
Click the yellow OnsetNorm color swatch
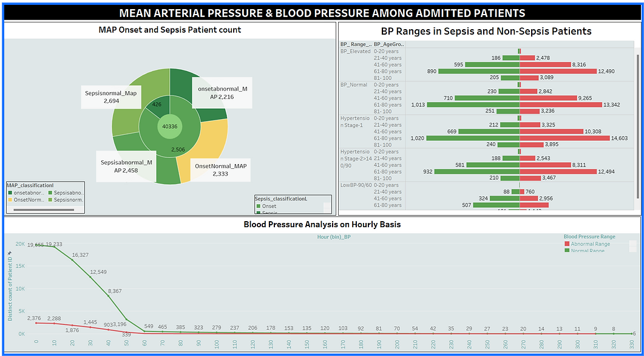point(10,199)
